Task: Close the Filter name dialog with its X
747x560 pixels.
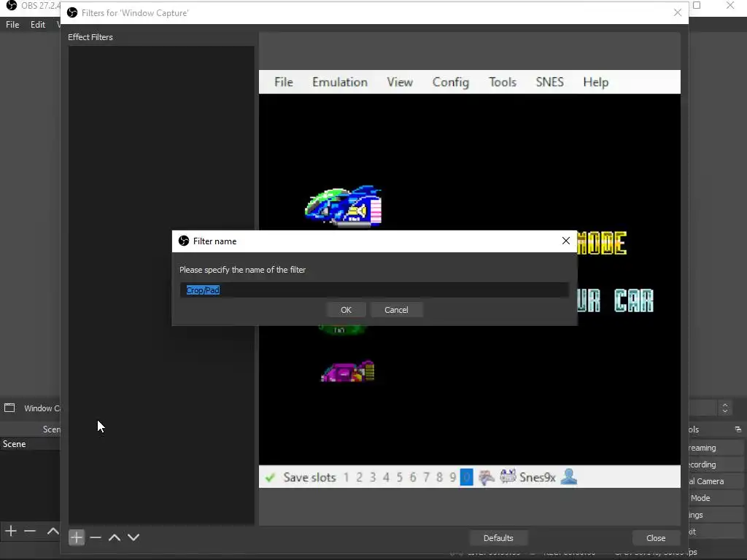Action: pos(565,241)
